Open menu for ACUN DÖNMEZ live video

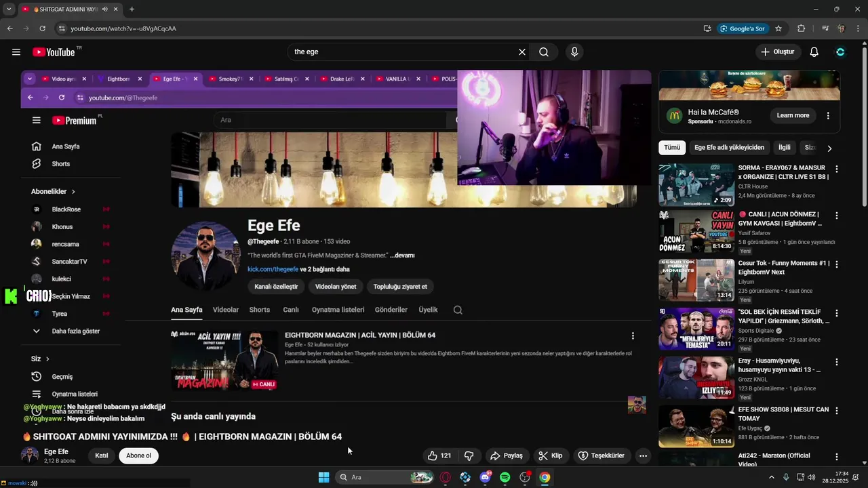(836, 216)
